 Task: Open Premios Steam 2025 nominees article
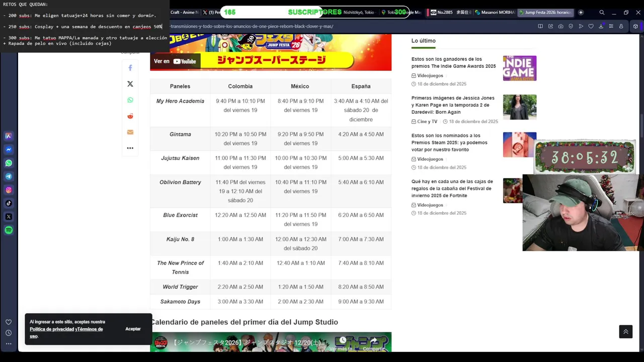[449, 142]
